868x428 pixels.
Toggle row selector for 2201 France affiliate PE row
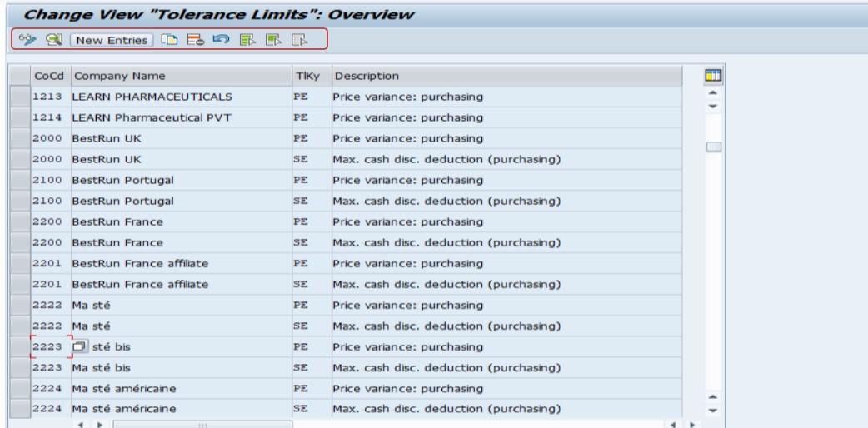[21, 264]
